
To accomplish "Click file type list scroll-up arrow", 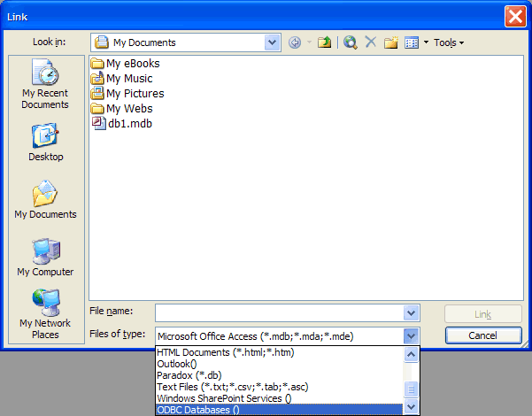I will tap(412, 355).
